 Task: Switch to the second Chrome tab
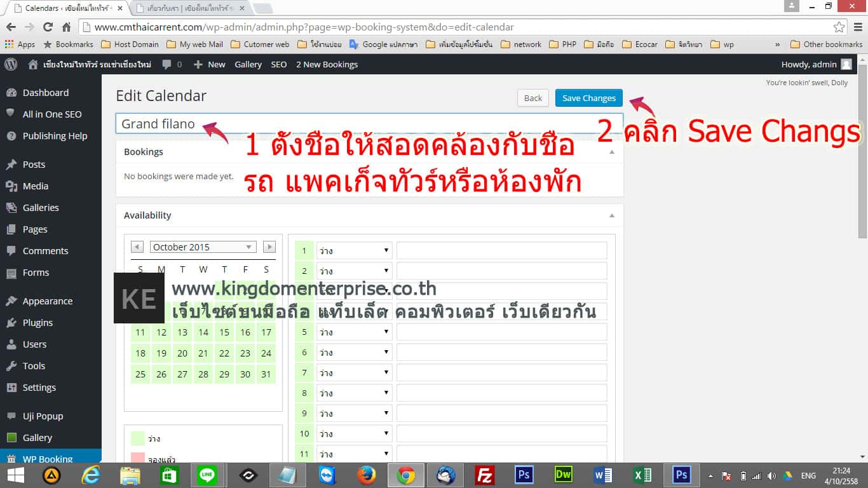(x=191, y=8)
